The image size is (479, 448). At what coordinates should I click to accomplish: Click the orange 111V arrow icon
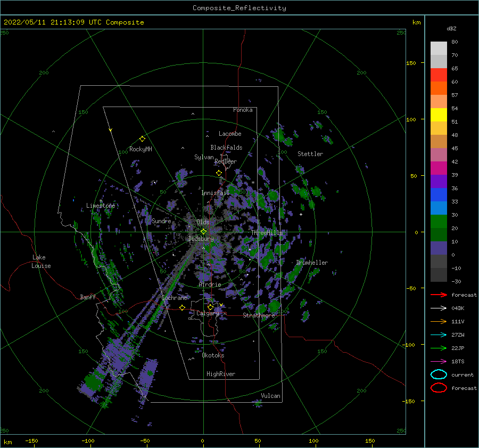[439, 321]
